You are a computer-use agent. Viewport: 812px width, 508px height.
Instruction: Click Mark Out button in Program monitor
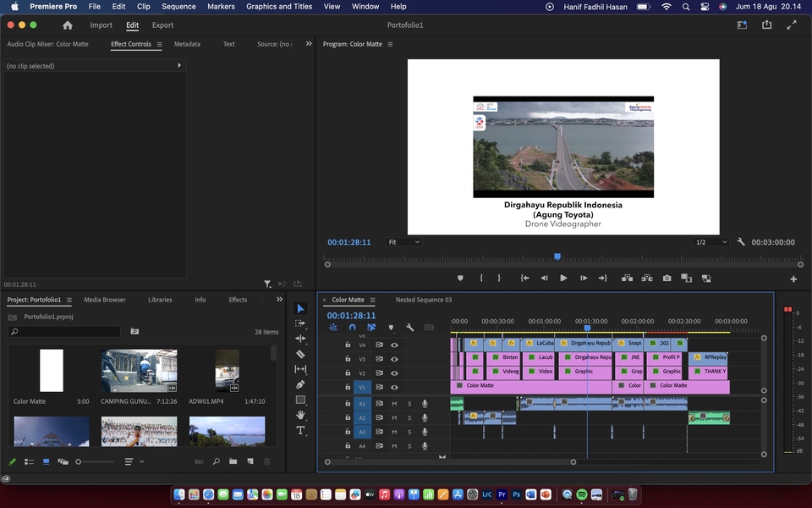[499, 279]
